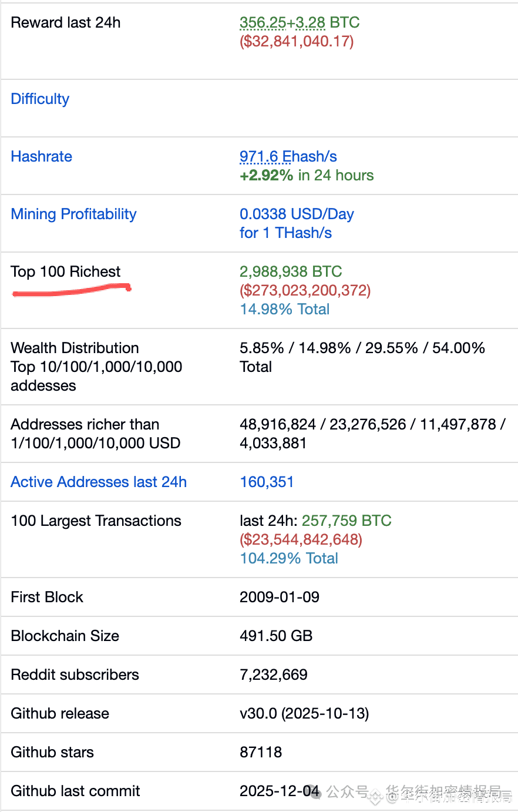518x812 pixels.
Task: Click the Active Addresses last 24h link
Action: tap(99, 482)
